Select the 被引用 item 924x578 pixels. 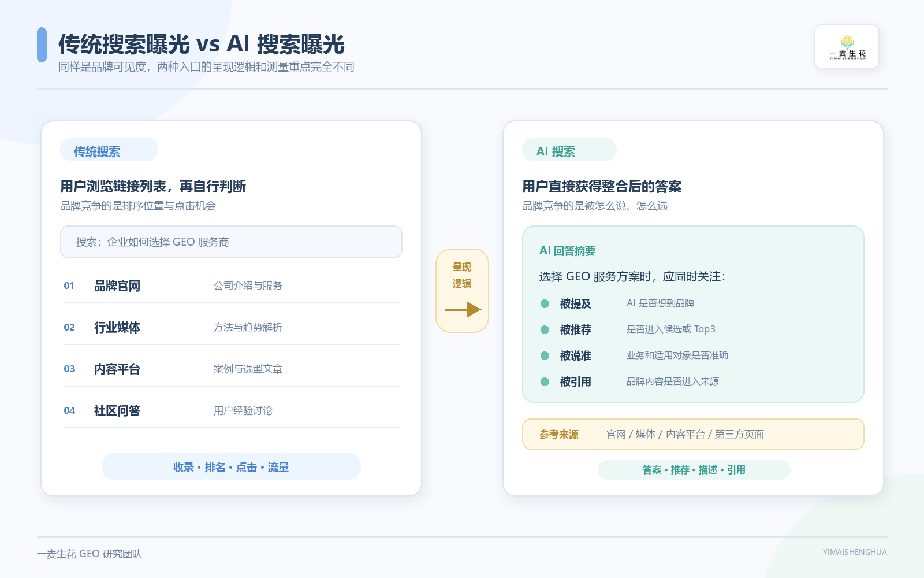pos(576,381)
